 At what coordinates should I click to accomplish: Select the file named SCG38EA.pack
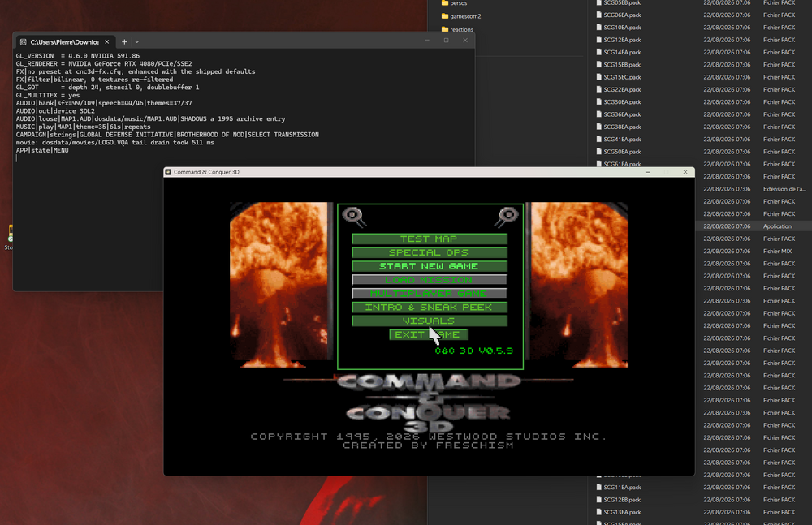[622, 127]
